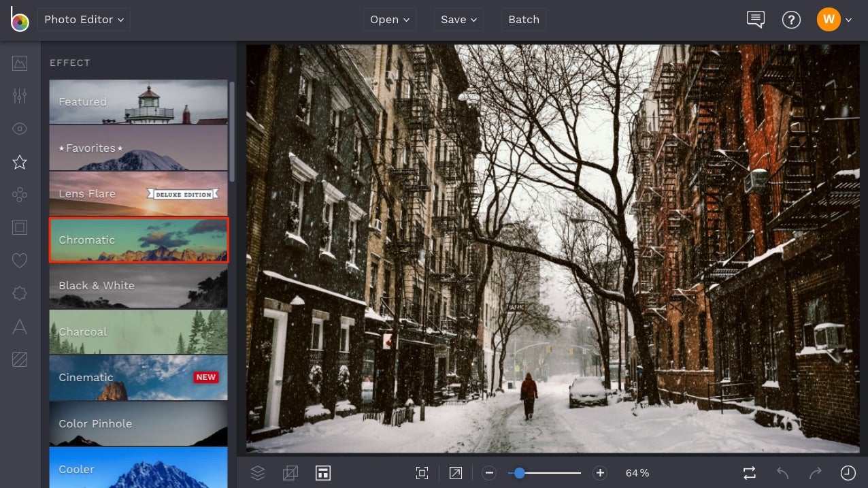Open the Textures panel
868x488 pixels.
pos(19,359)
